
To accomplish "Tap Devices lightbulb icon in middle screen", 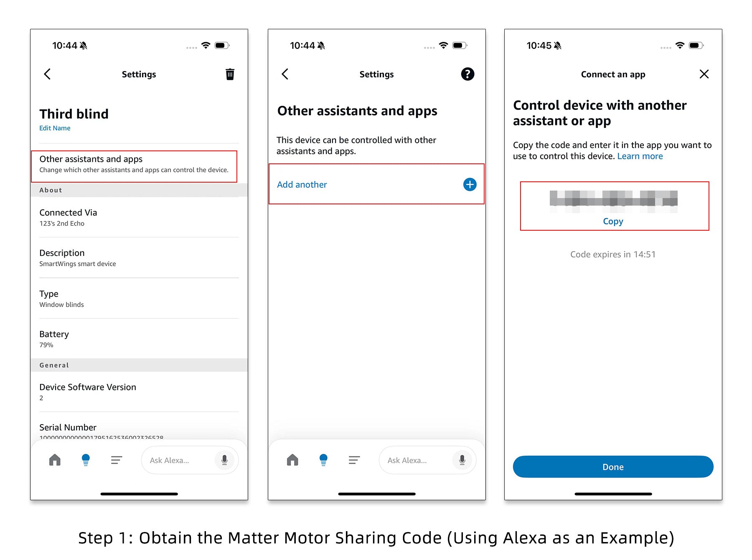I will 323,460.
